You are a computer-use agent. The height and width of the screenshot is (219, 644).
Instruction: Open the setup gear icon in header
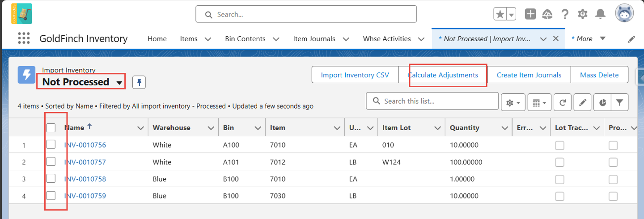pos(582,14)
